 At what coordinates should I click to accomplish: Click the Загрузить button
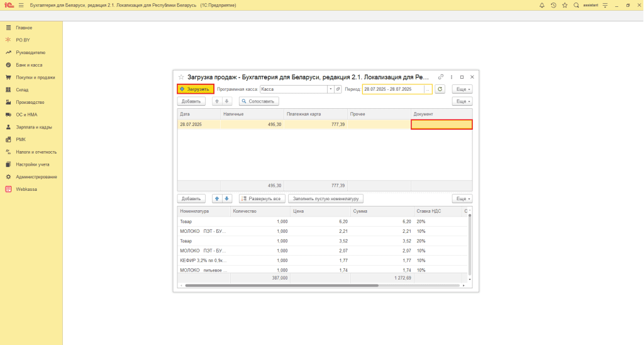(x=196, y=89)
